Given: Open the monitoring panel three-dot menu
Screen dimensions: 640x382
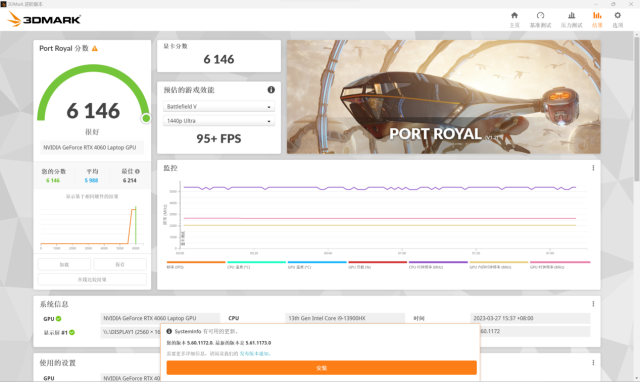Looking at the screenshot, I should coord(593,168).
